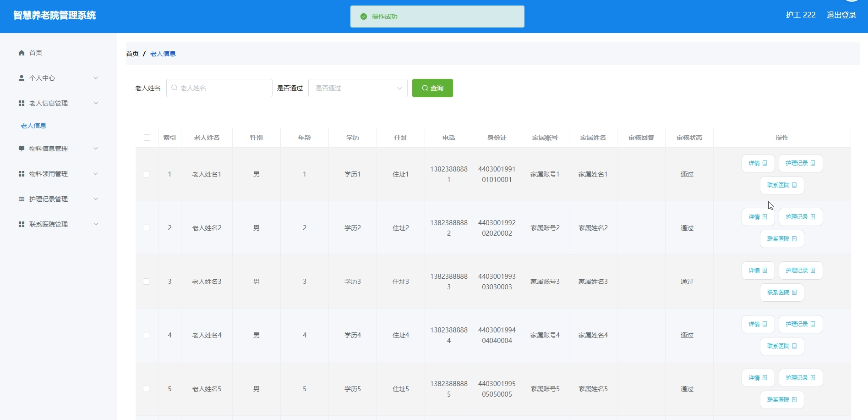Screen dimensions: 868x420
Task: Click the document icon on 老人姓名2 联系医院 button
Action: click(x=795, y=239)
